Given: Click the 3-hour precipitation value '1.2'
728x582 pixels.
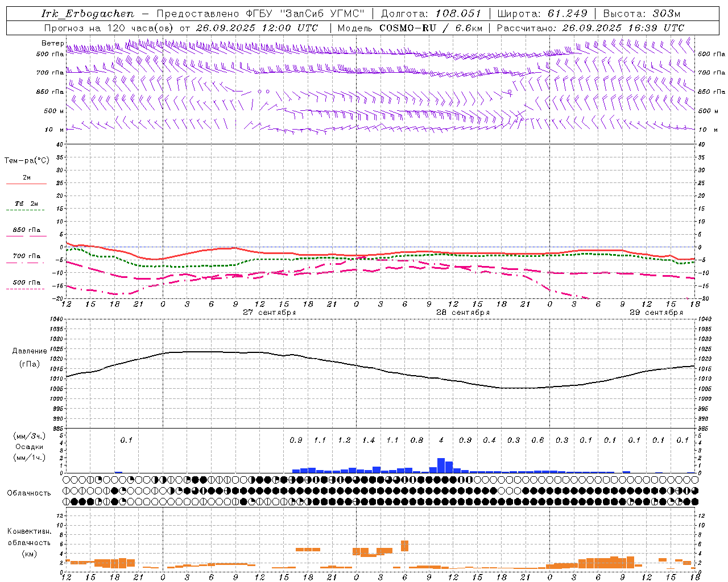Looking at the screenshot, I should [344, 440].
